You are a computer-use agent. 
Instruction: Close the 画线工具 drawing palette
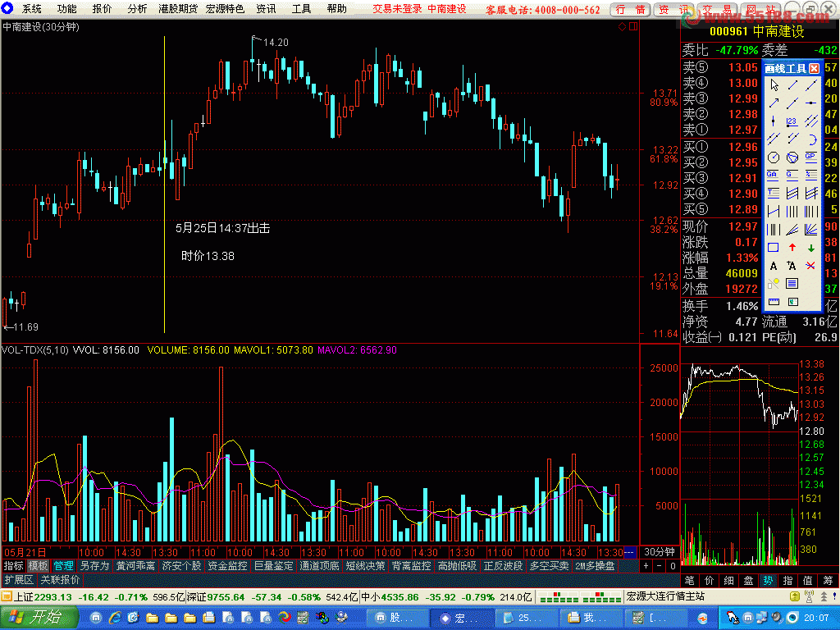click(x=814, y=68)
